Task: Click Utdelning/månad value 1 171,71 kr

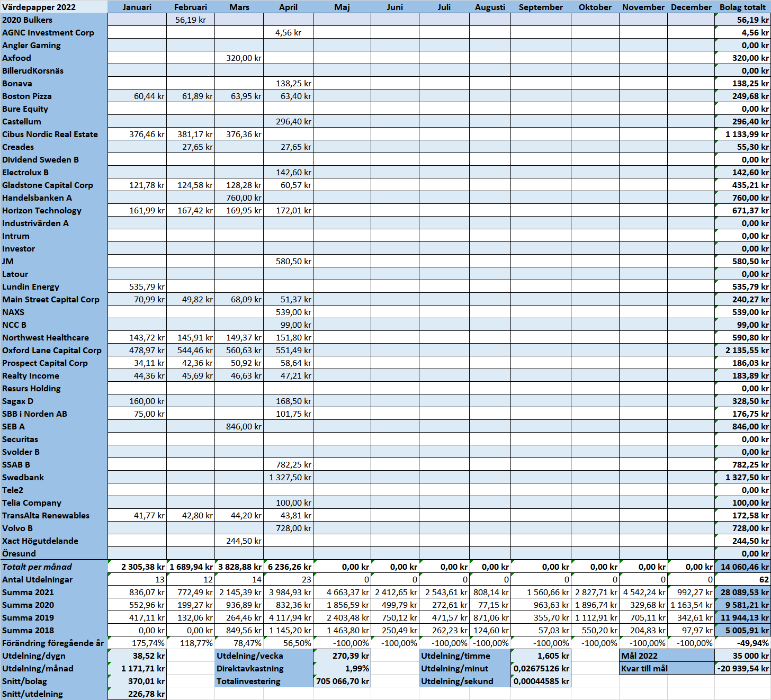Action: 137,668
